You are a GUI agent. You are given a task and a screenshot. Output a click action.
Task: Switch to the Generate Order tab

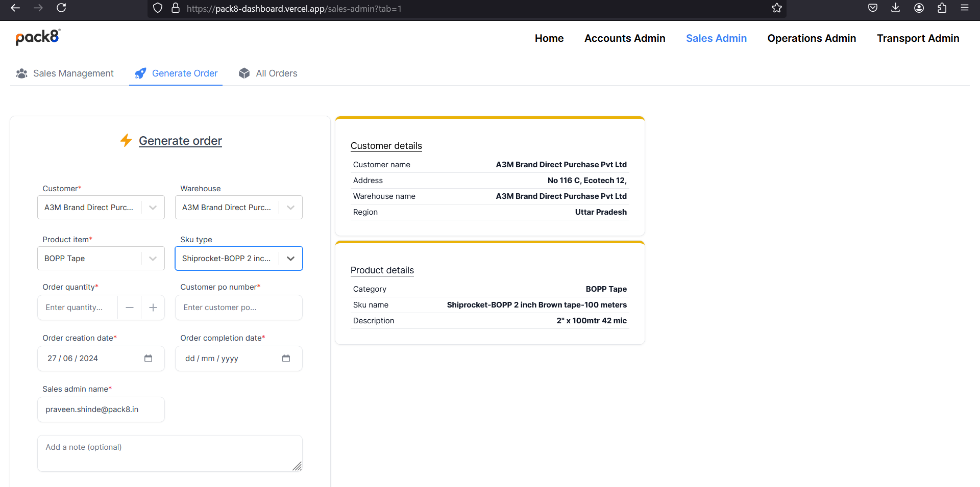pos(176,73)
